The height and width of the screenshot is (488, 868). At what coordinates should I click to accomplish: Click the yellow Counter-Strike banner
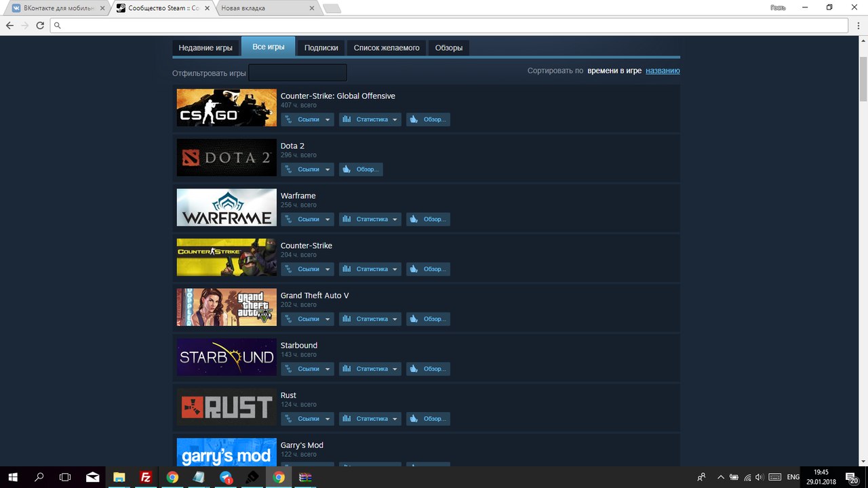pyautogui.click(x=226, y=258)
